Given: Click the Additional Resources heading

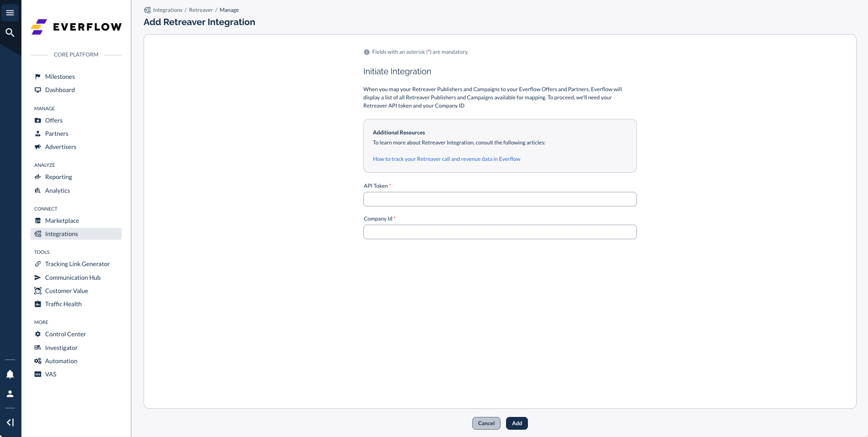Looking at the screenshot, I should click(399, 133).
